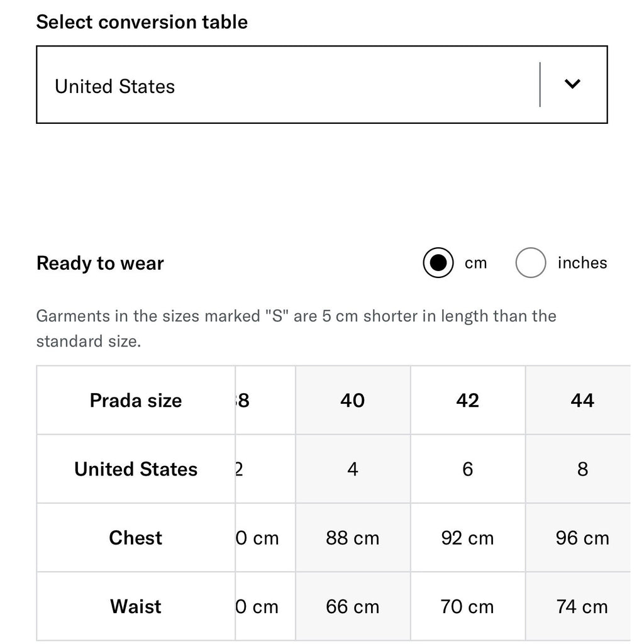
Task: Click the 74 cm waist cell
Action: click(x=582, y=606)
